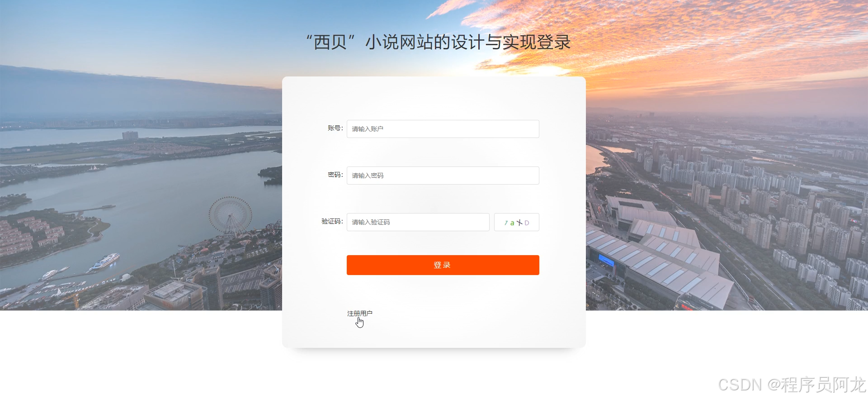868x399 pixels.
Task: Refresh the 7aYD captcha image
Action: click(x=516, y=222)
